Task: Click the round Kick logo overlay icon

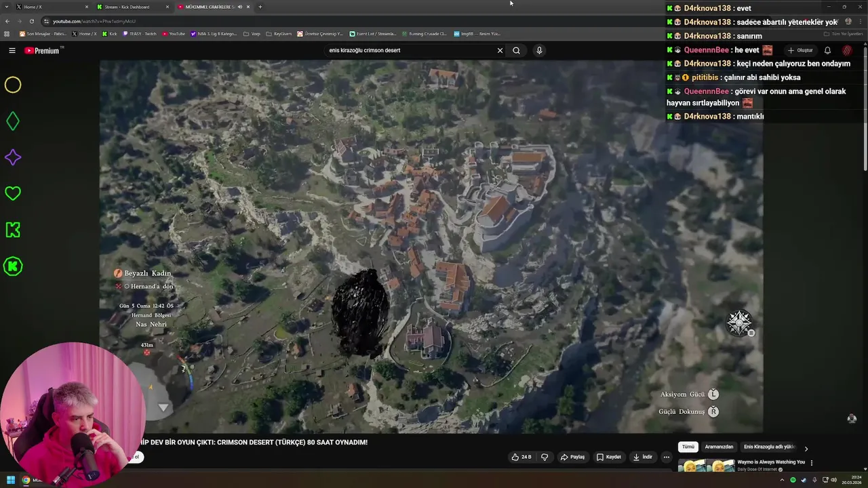Action: tap(13, 266)
